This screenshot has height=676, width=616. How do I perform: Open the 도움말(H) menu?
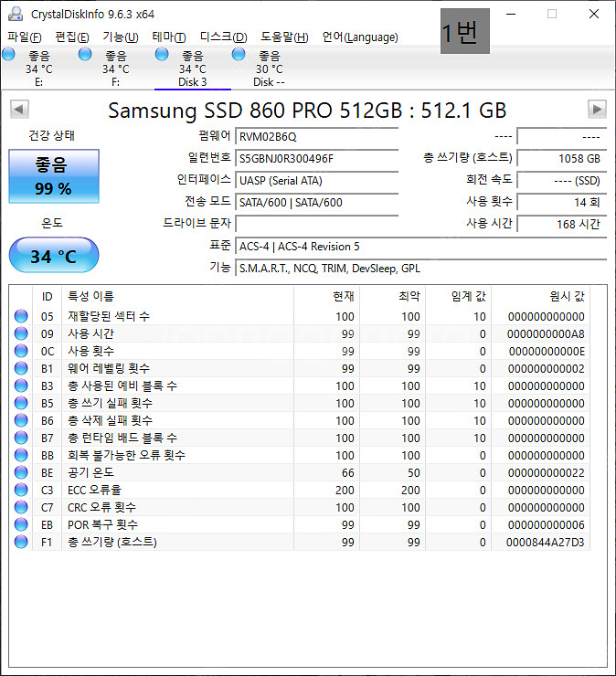(x=284, y=37)
